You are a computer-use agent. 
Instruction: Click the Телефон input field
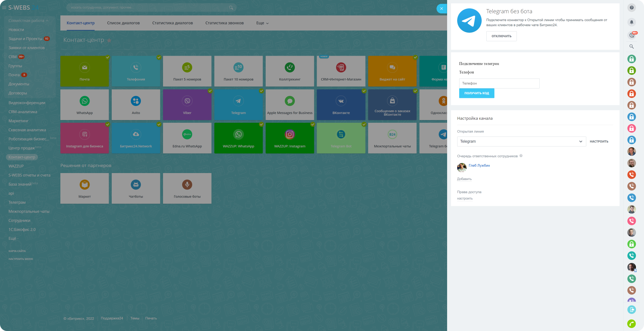pyautogui.click(x=499, y=84)
